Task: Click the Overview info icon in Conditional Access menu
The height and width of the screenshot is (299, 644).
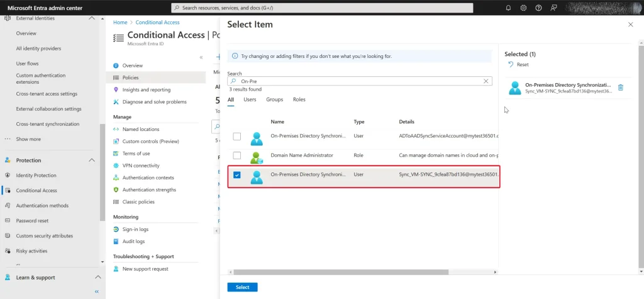Action: click(x=116, y=65)
